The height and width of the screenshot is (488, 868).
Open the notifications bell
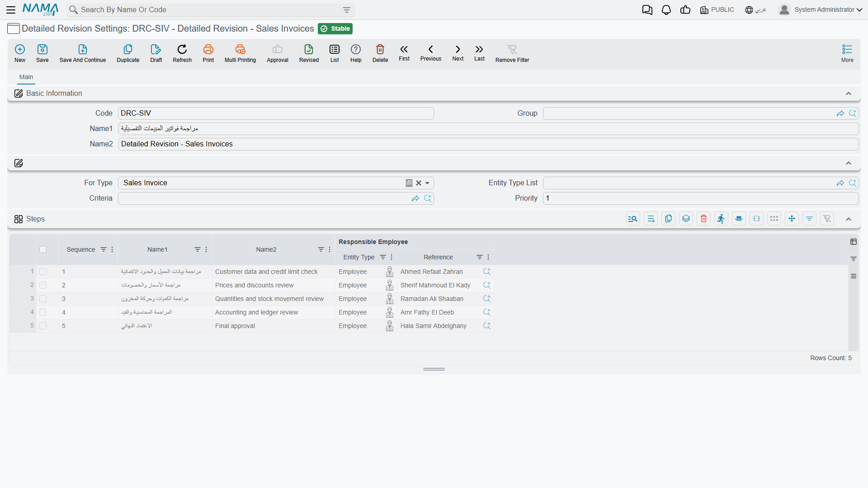666,10
